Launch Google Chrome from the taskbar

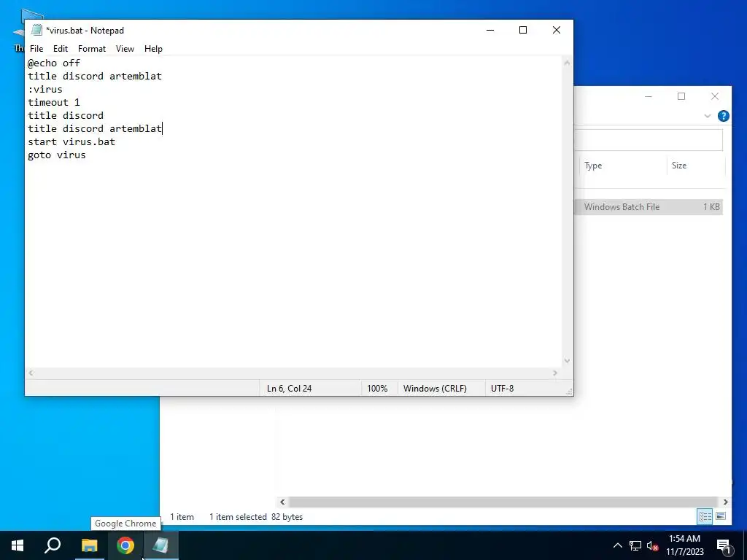pos(125,545)
